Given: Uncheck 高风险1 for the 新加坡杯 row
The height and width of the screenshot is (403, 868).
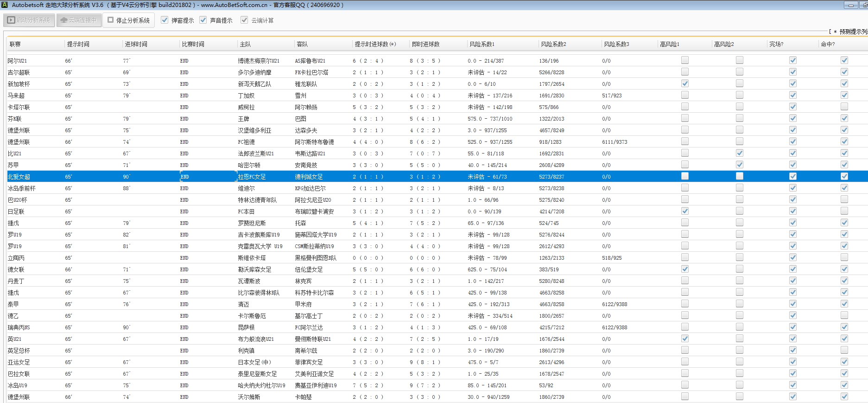Looking at the screenshot, I should click(x=685, y=83).
